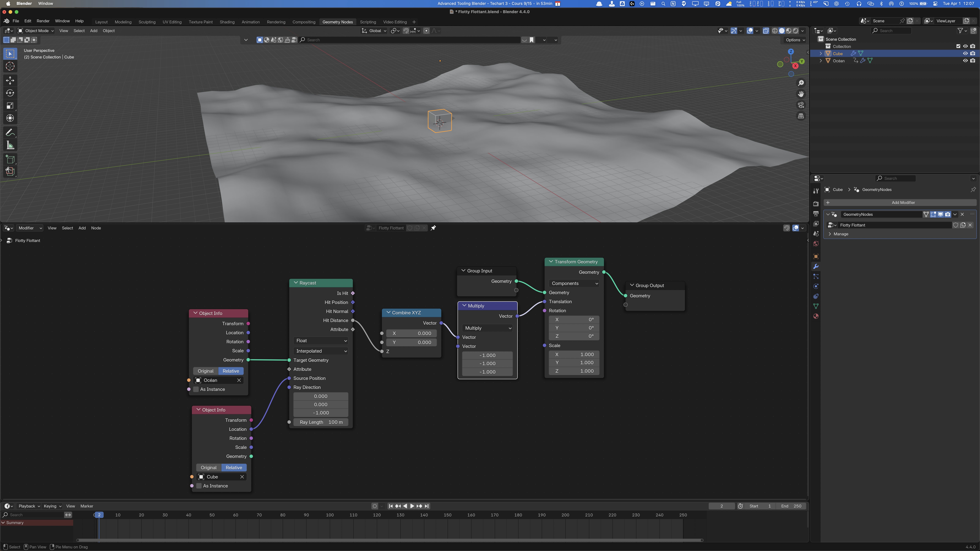Open the timeline Playback popover
Image resolution: width=980 pixels, height=551 pixels.
tap(29, 506)
